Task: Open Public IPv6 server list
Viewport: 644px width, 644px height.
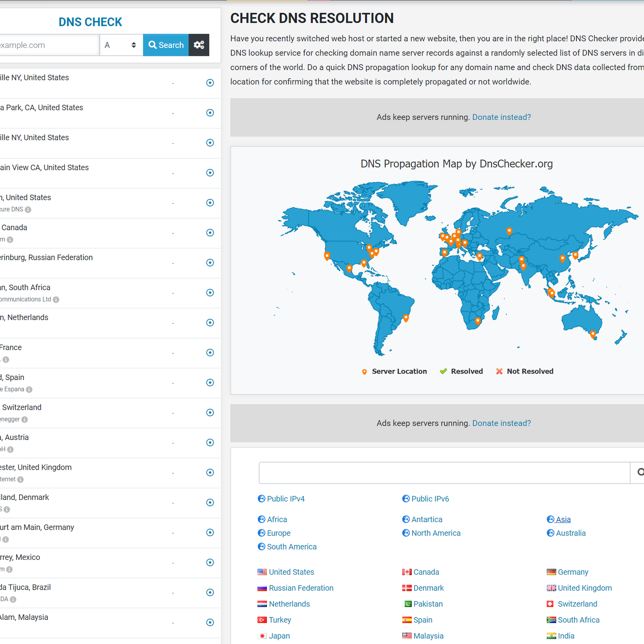Action: click(426, 499)
